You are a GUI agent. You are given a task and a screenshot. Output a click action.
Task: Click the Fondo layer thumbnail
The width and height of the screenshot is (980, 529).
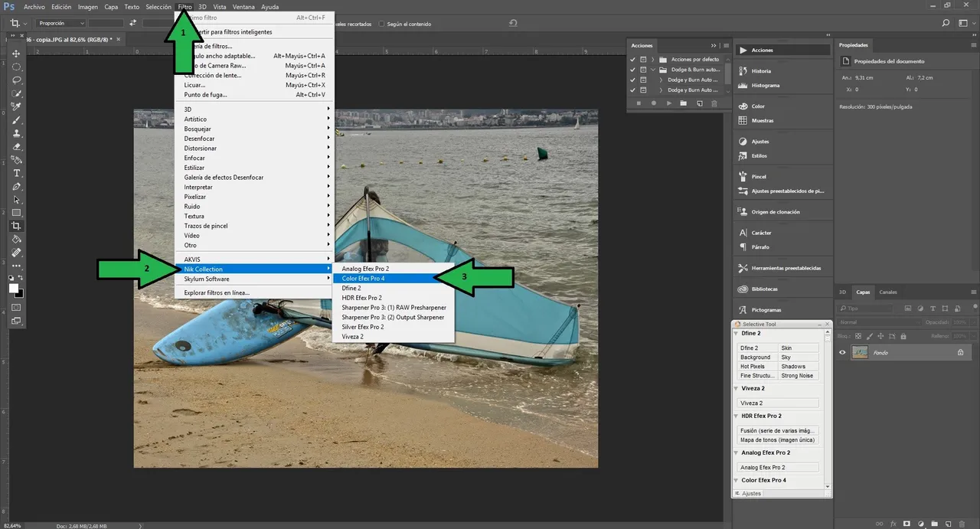860,352
